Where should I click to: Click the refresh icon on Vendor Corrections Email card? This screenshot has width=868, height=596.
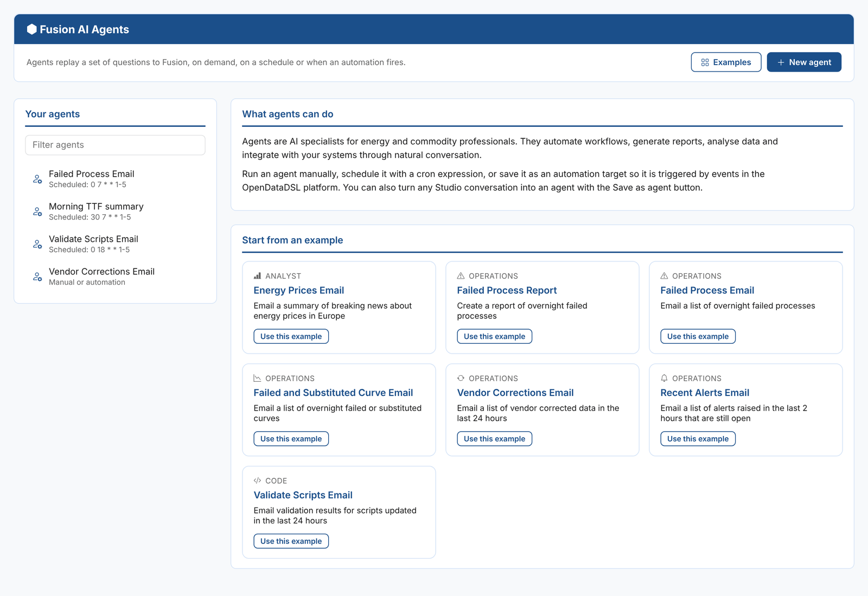click(x=461, y=379)
